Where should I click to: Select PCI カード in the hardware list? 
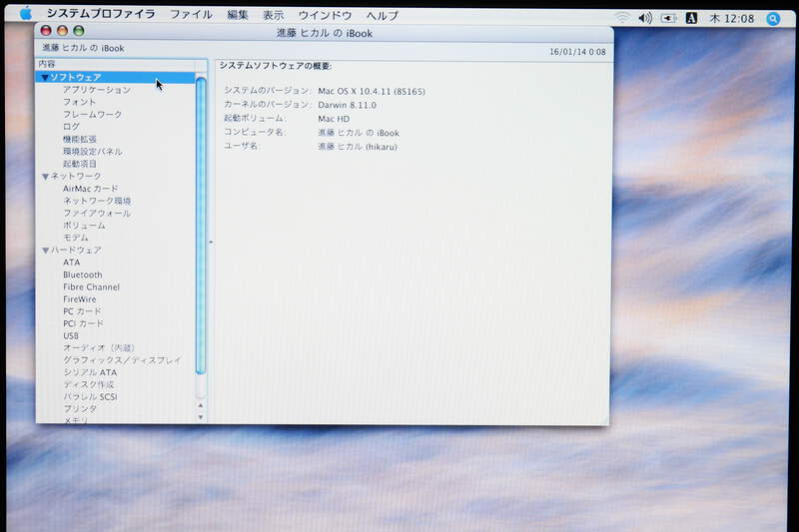click(x=83, y=323)
